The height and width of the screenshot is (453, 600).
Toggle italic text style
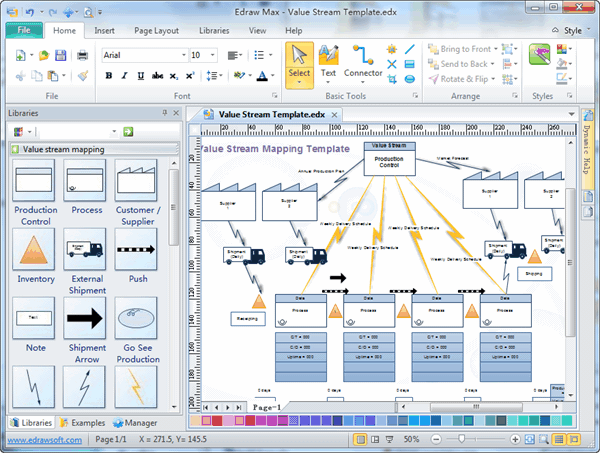coord(123,76)
